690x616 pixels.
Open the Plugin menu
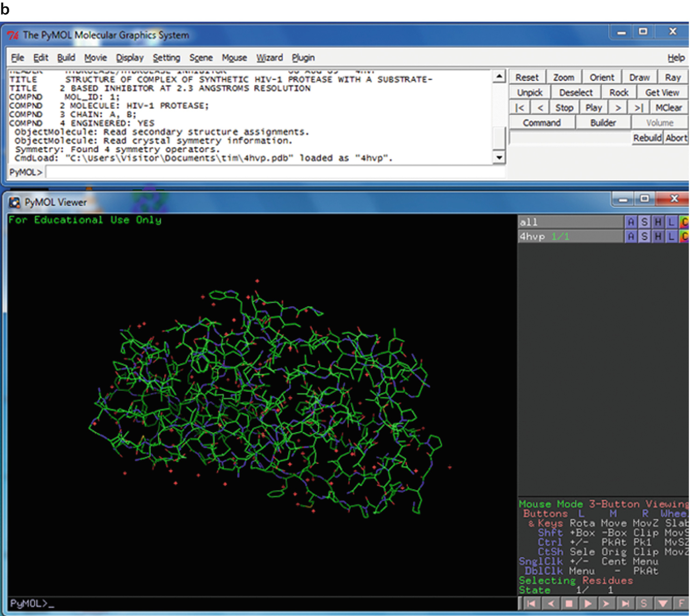(303, 58)
